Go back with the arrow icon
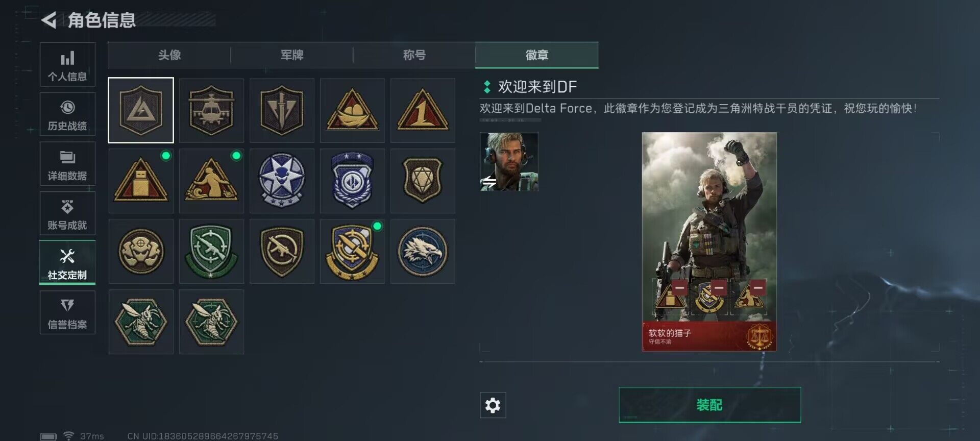 click(x=49, y=20)
